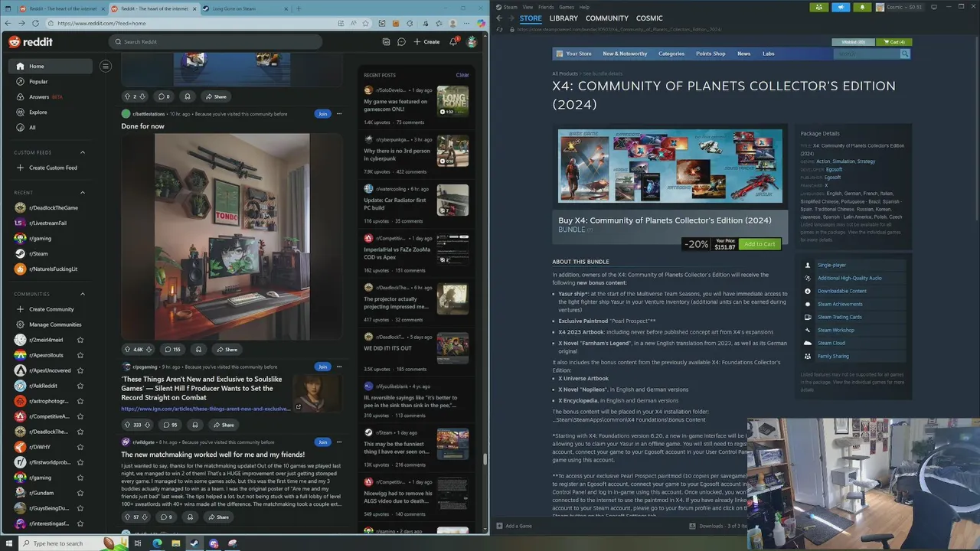
Task: Collapse the CUSTOM FEEDS section
Action: 83,152
